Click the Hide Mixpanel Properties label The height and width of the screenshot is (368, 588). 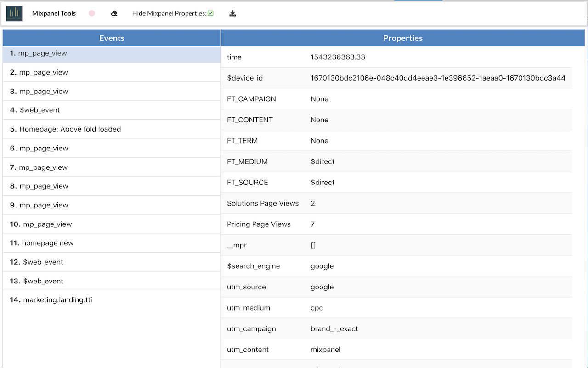click(169, 13)
